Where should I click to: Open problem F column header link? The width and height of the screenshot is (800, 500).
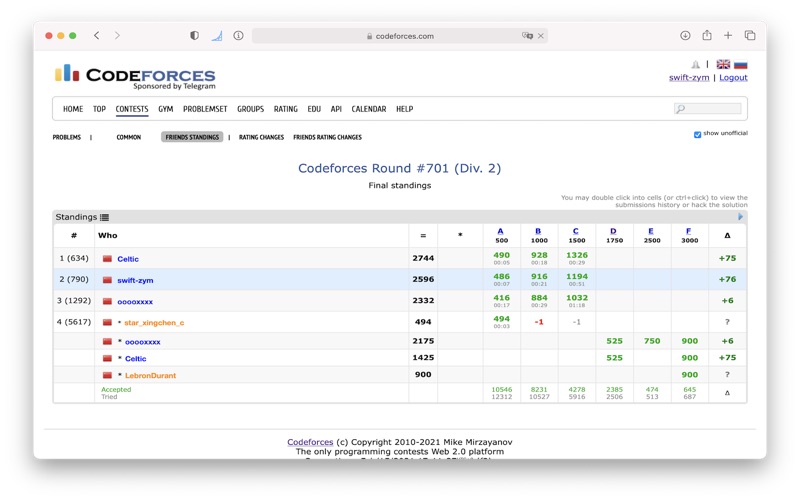click(x=689, y=231)
